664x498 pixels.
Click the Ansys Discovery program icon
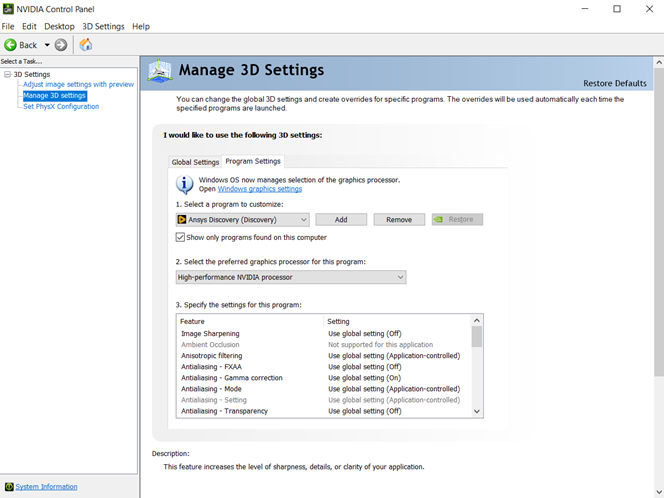(182, 219)
